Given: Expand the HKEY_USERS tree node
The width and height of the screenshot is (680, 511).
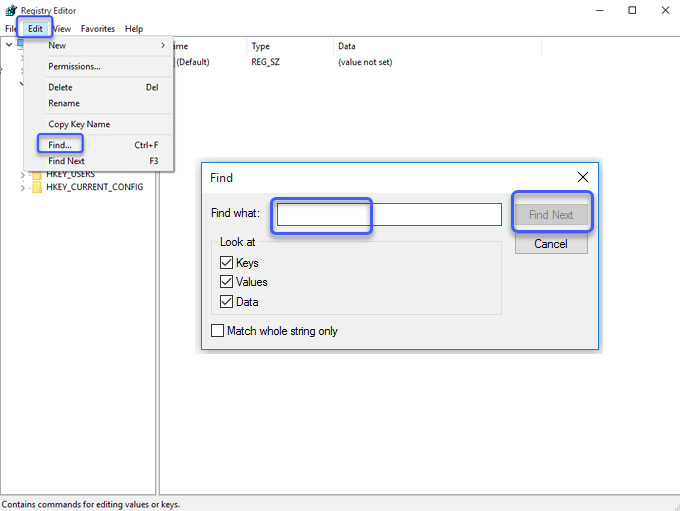Looking at the screenshot, I should click(23, 175).
